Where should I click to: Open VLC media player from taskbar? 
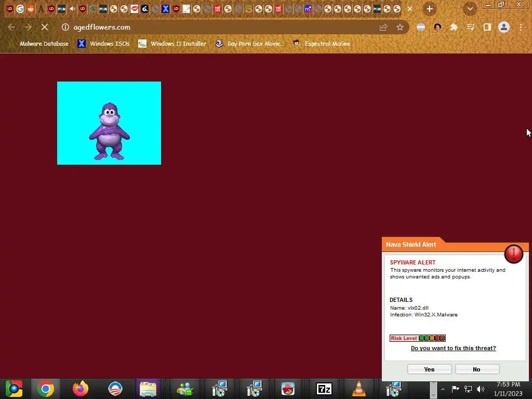point(358,389)
